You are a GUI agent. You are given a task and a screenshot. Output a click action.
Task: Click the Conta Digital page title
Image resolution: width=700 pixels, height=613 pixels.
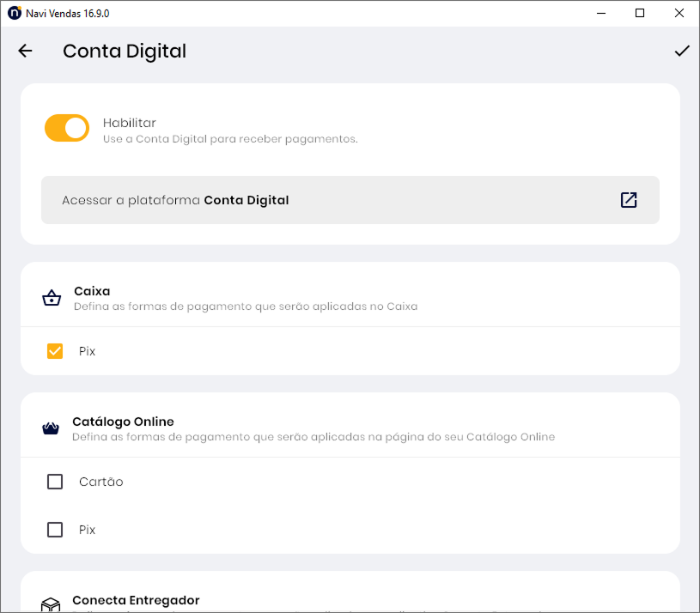[125, 51]
